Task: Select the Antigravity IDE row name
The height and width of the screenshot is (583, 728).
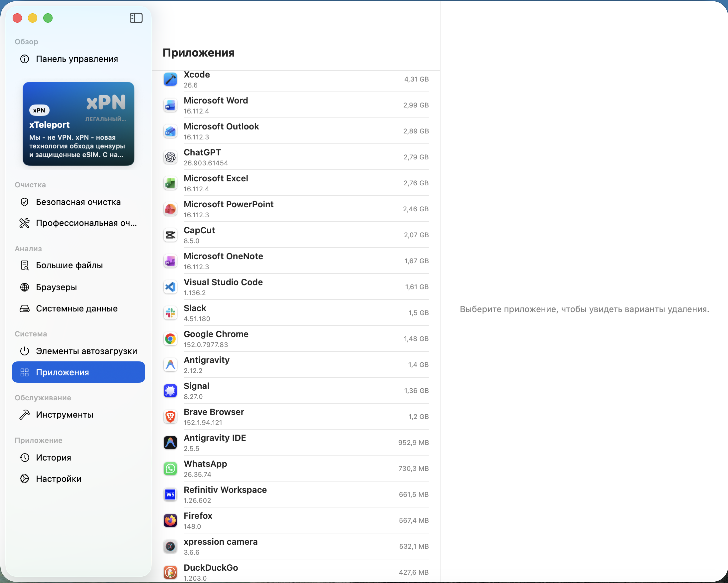Action: [215, 439]
